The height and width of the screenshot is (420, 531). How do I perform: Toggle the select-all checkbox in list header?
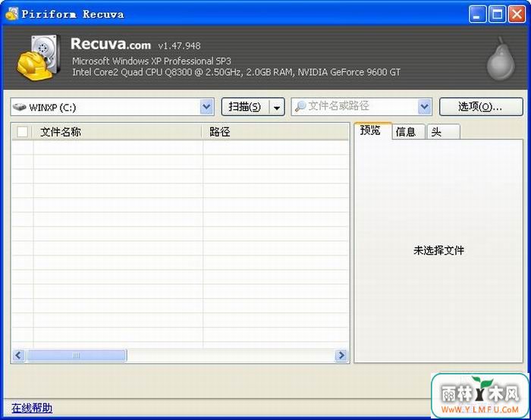(22, 132)
